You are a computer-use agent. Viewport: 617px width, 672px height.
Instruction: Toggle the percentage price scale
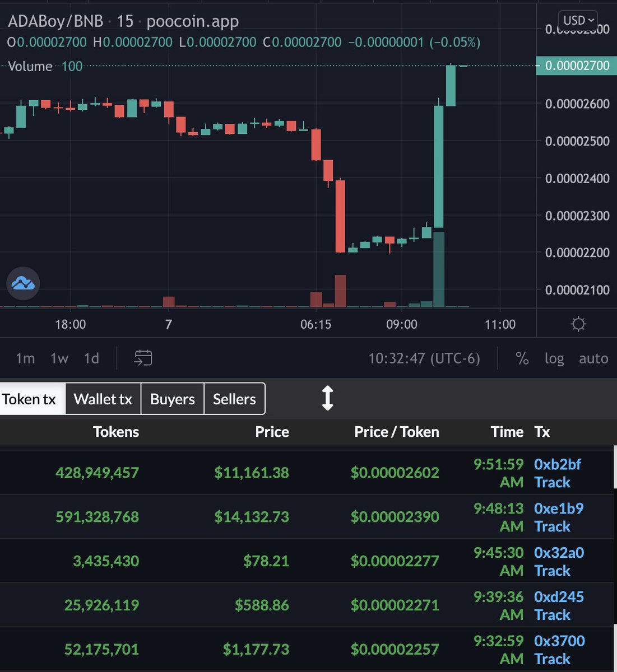pyautogui.click(x=522, y=358)
